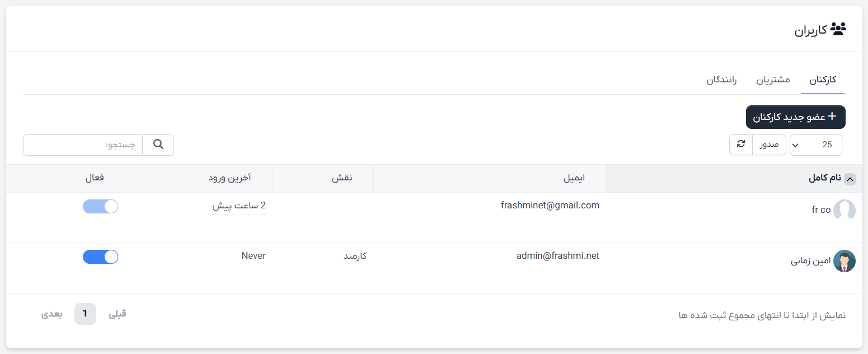Click امین زمانی's profile avatar
Viewport: 868px width, 354px height.
click(844, 261)
